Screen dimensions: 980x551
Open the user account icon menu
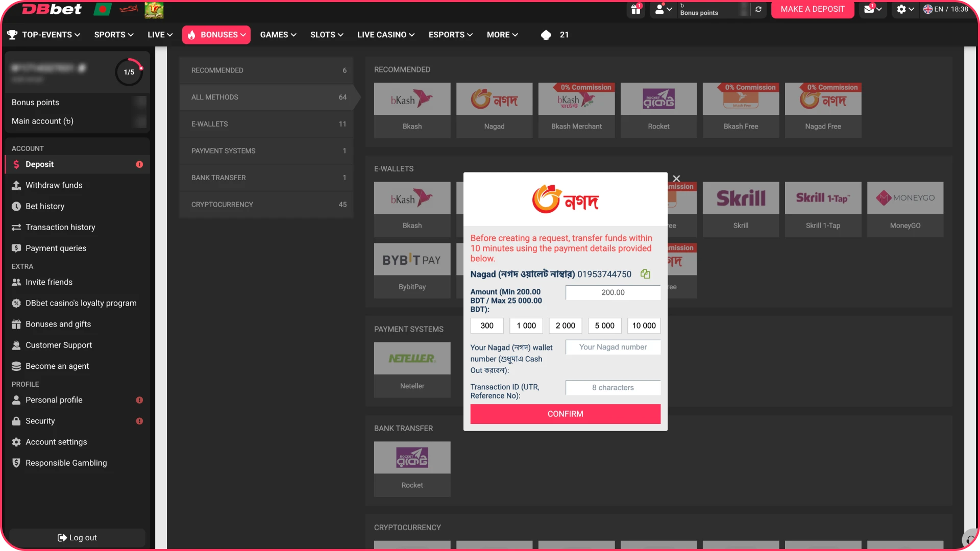[x=664, y=9]
